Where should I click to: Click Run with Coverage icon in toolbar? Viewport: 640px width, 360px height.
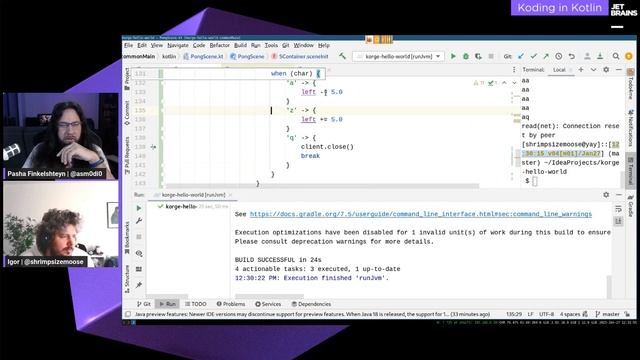pyautogui.click(x=478, y=56)
